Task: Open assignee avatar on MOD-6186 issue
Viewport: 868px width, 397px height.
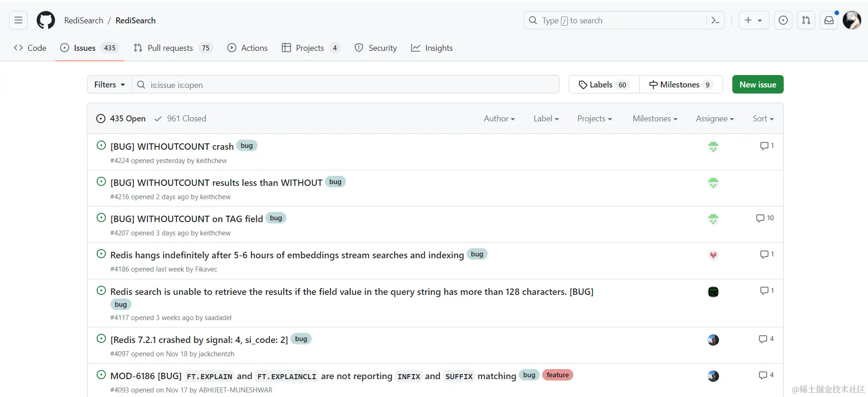Action: (x=713, y=376)
